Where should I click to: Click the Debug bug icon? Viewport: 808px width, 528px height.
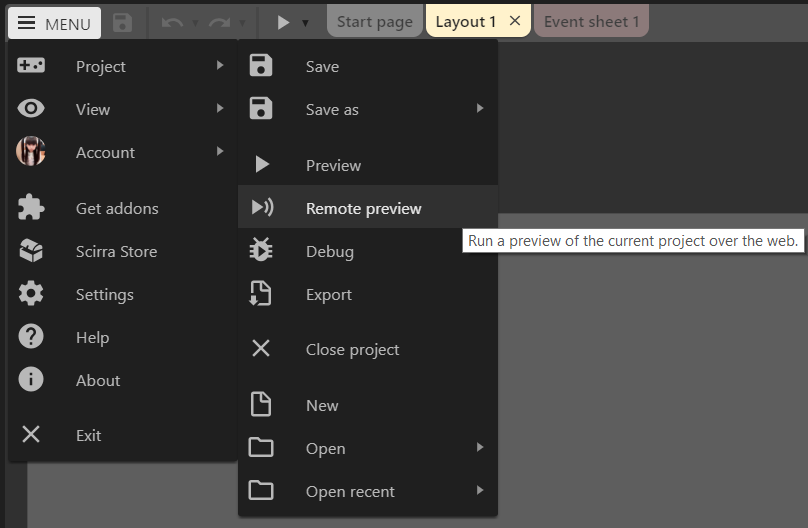coord(261,250)
